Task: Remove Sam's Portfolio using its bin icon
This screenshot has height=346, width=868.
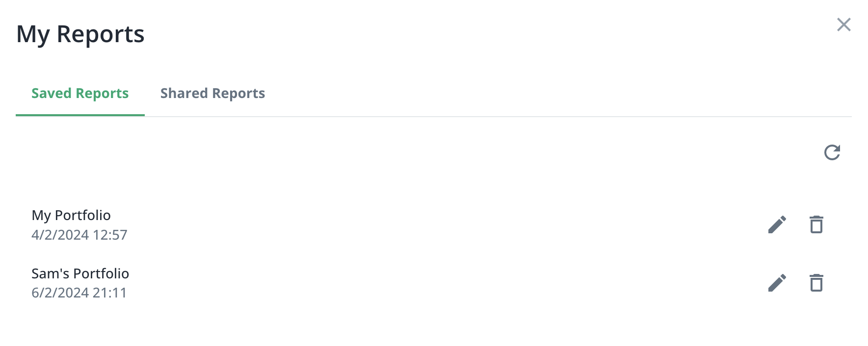Action: coord(816,283)
